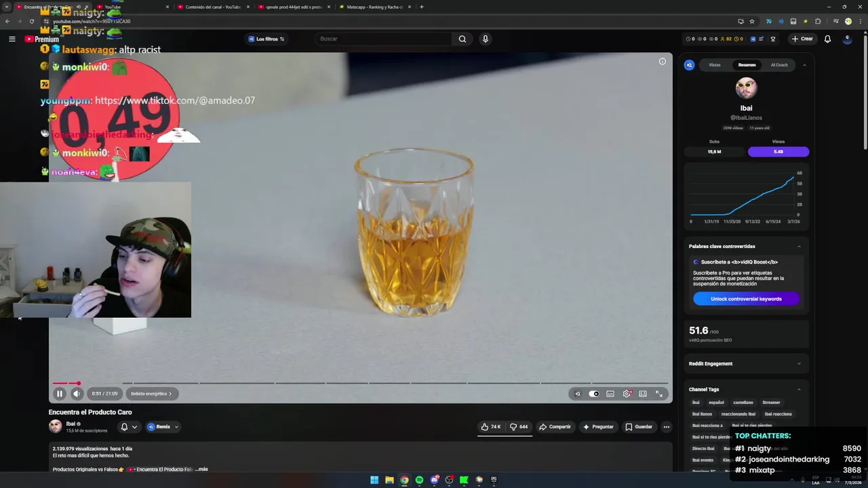Click the Crear button
Screen dimensions: 868x488
[x=802, y=39]
